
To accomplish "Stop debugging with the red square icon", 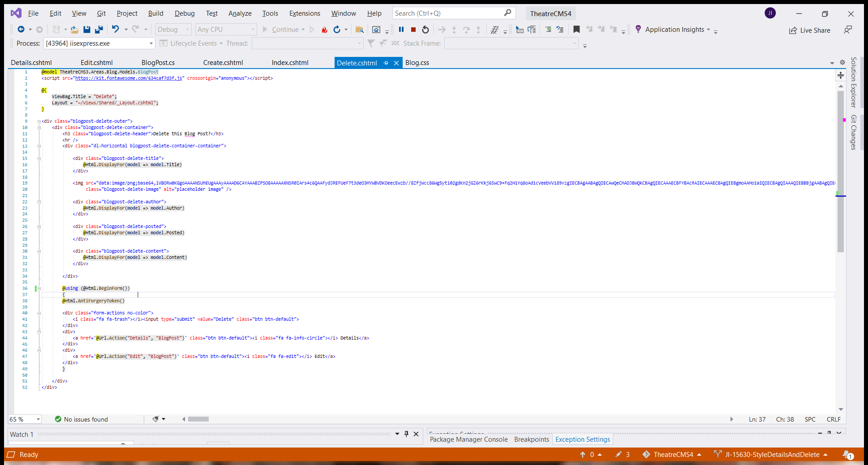I will [x=413, y=29].
